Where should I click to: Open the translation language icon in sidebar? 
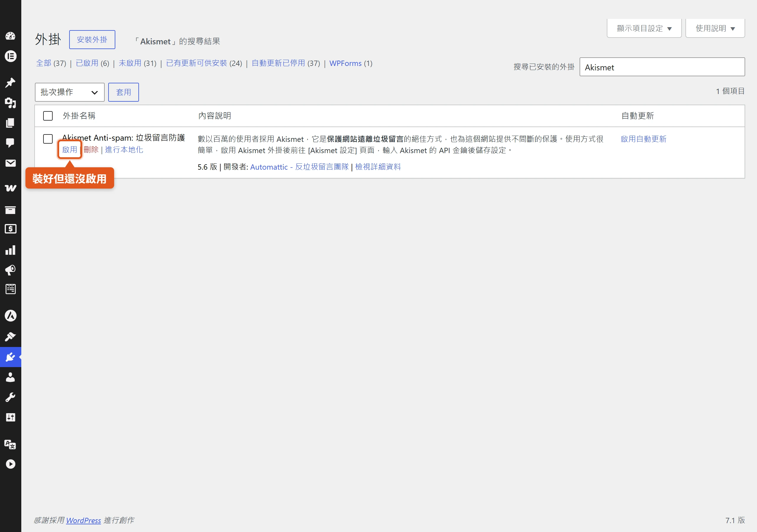pyautogui.click(x=11, y=444)
